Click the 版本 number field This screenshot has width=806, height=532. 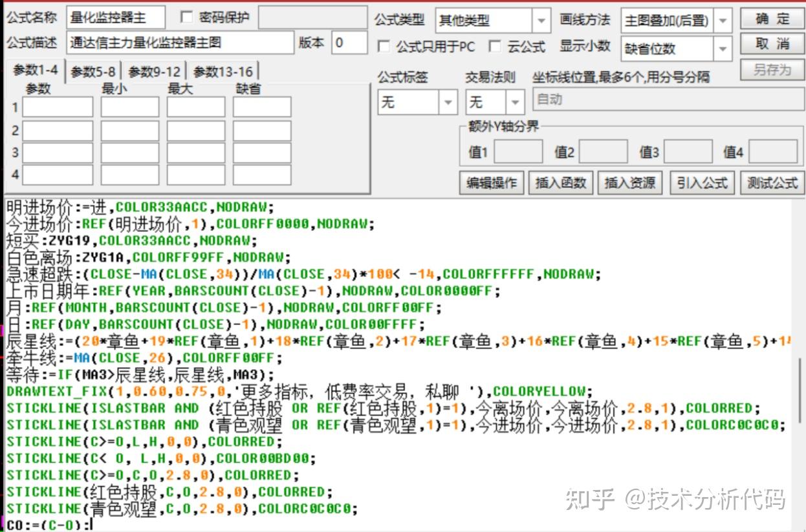(349, 43)
